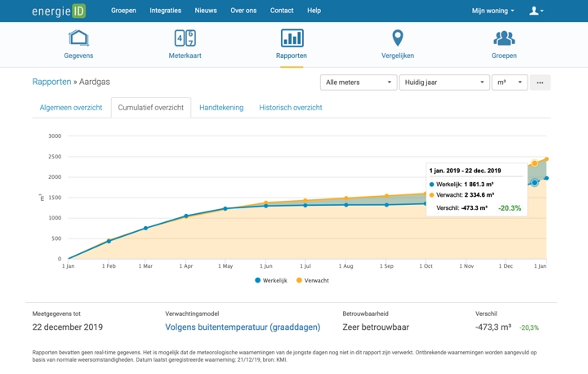The height and width of the screenshot is (374, 588).
Task: Click the Rapporten breadcrumb link
Action: [51, 82]
